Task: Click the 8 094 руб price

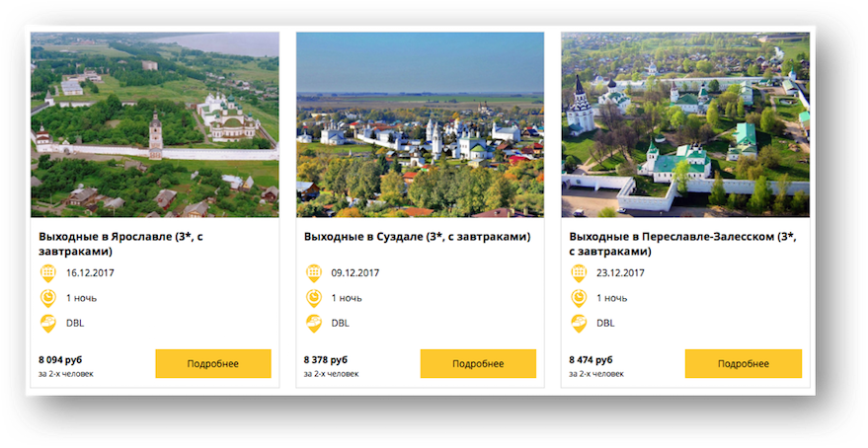Action: point(60,360)
